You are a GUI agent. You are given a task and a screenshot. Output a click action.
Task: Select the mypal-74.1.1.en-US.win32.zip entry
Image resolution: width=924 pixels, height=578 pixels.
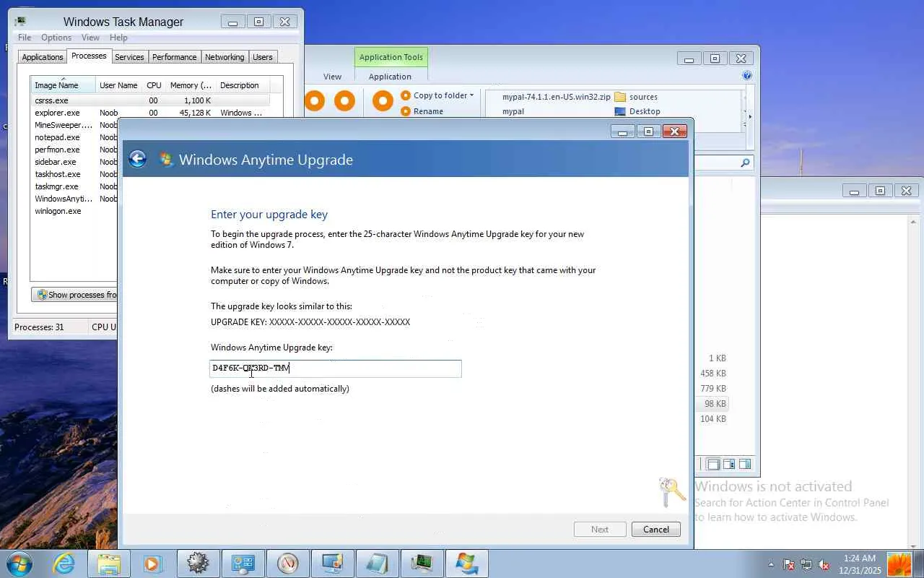(x=556, y=97)
